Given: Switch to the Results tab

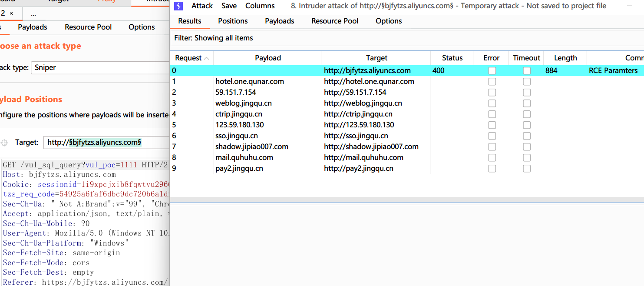Looking at the screenshot, I should point(190,21).
